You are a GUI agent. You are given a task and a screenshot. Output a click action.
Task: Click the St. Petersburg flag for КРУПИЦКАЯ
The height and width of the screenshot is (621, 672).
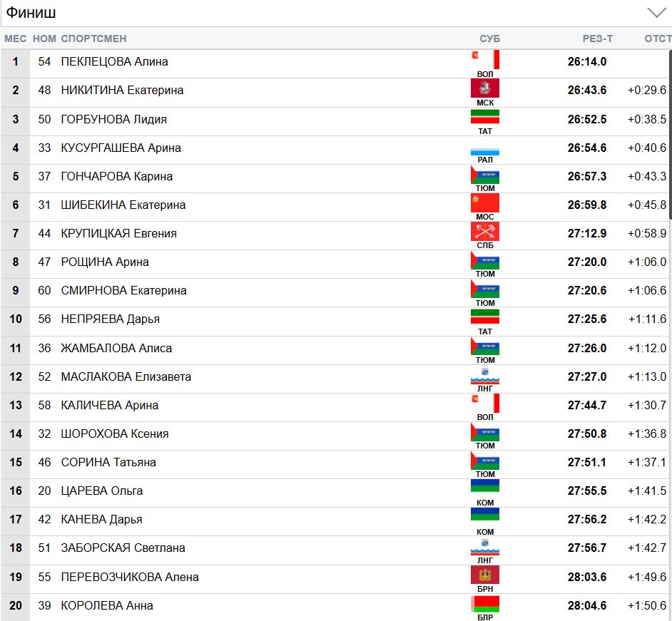pyautogui.click(x=485, y=232)
